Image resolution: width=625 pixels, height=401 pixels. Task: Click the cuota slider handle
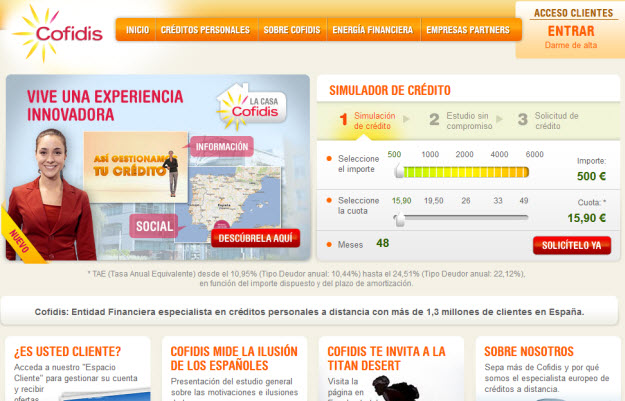point(399,219)
